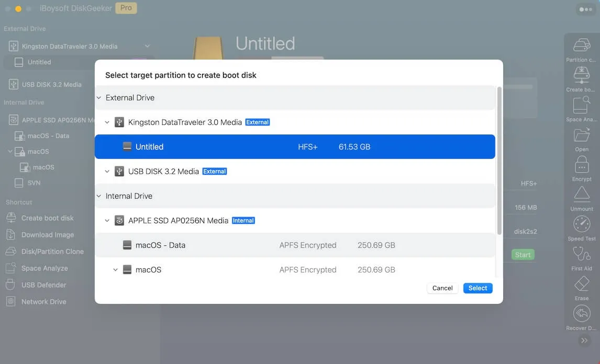Image resolution: width=600 pixels, height=364 pixels.
Task: Collapse the External Drive section in dialog
Action: click(99, 98)
